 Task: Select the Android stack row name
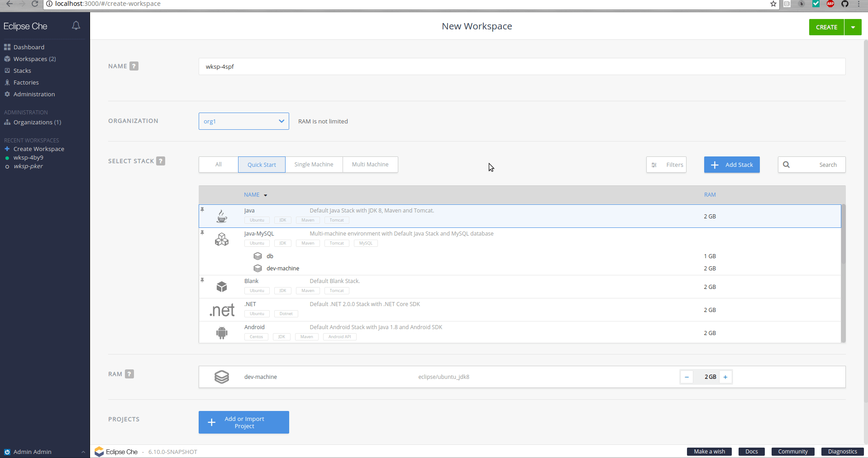pos(254,327)
